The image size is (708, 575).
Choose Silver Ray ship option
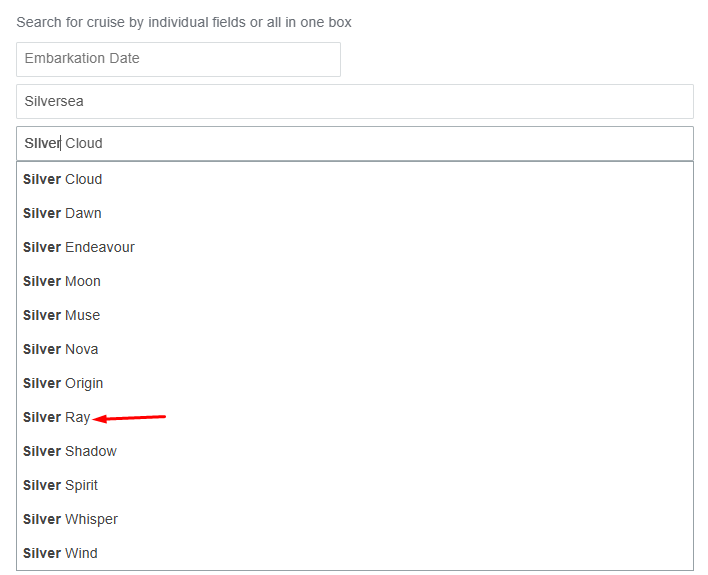pyautogui.click(x=355, y=417)
